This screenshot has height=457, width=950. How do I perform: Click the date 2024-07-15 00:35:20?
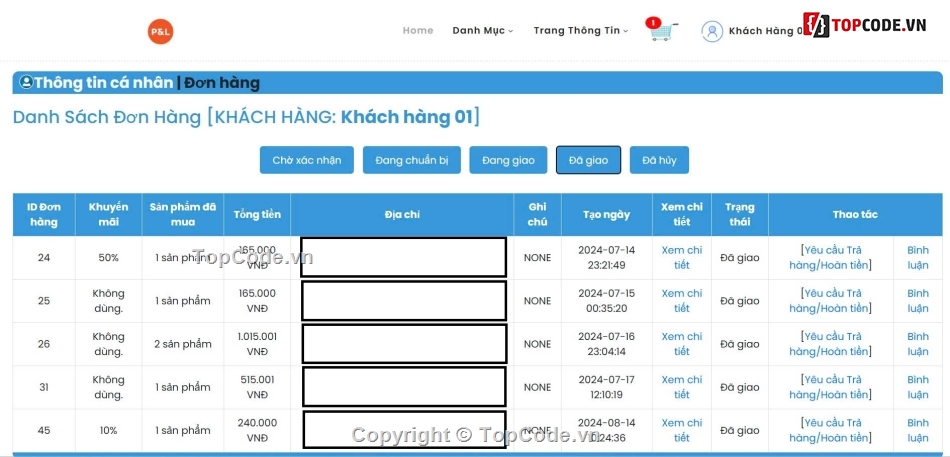pos(606,301)
